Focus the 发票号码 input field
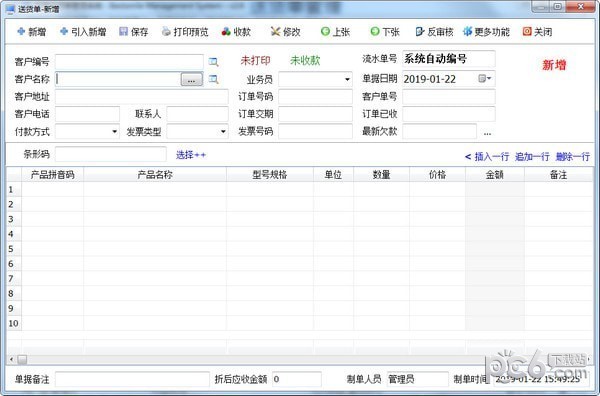Screen dimensions: 600x396 [315, 131]
